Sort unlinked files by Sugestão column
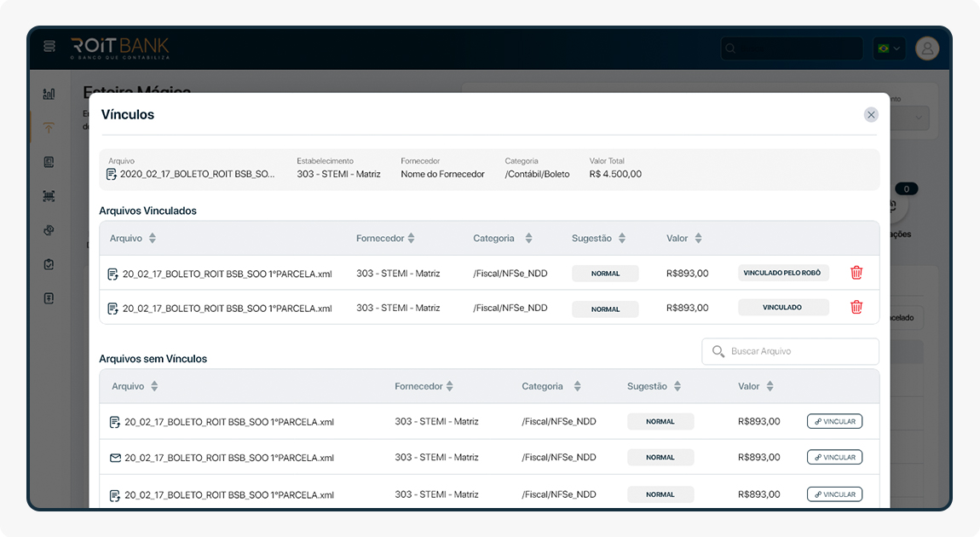Screen dimensions: 980x537 tap(677, 386)
